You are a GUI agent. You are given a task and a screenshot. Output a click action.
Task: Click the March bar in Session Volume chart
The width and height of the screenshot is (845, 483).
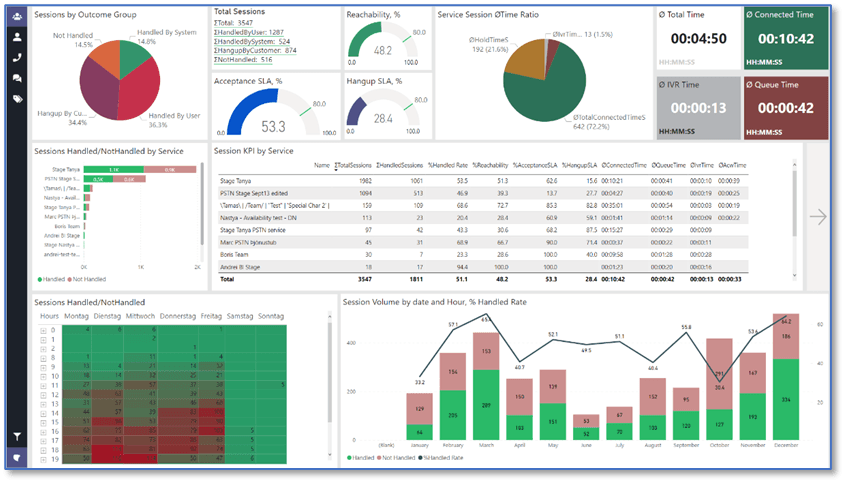coord(486,387)
